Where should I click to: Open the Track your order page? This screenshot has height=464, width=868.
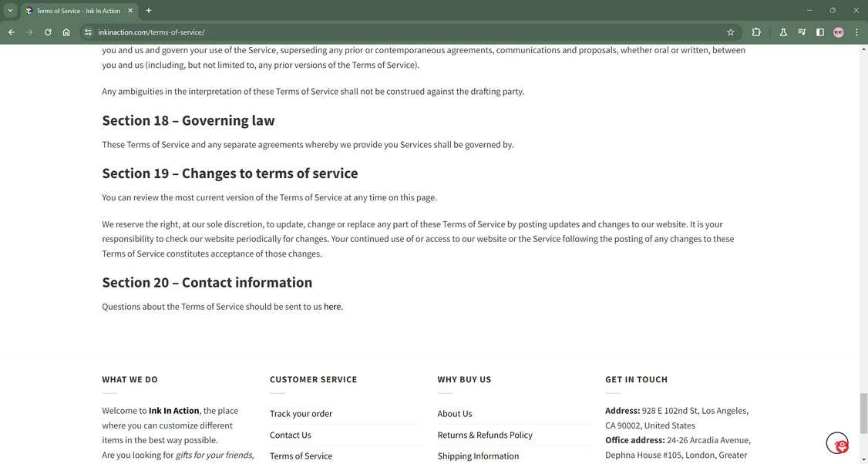[301, 413]
